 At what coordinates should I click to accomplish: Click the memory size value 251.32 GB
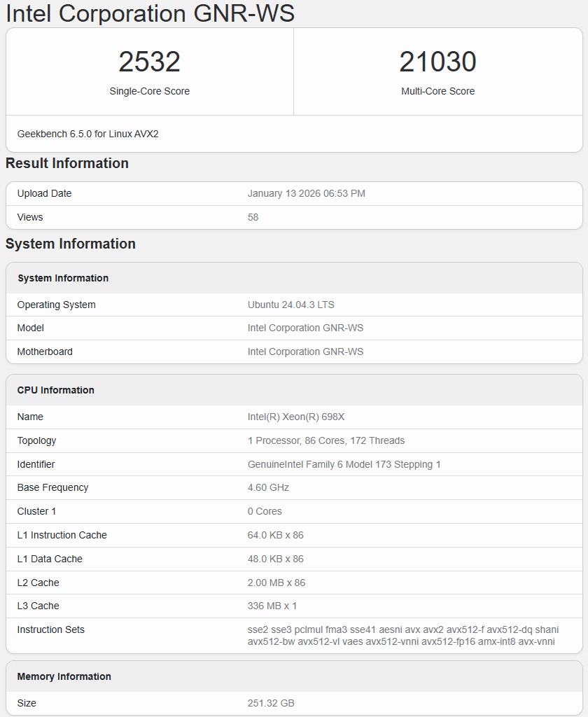(x=271, y=703)
